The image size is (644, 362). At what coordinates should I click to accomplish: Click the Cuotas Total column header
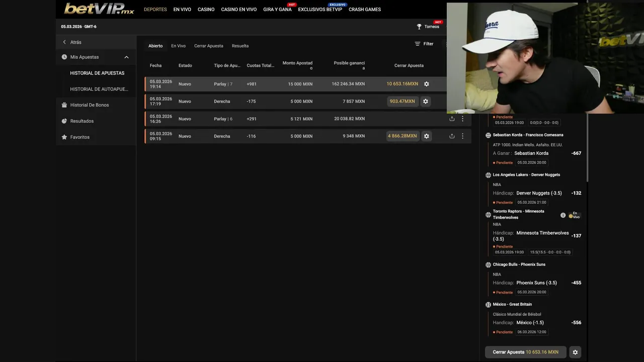point(260,66)
